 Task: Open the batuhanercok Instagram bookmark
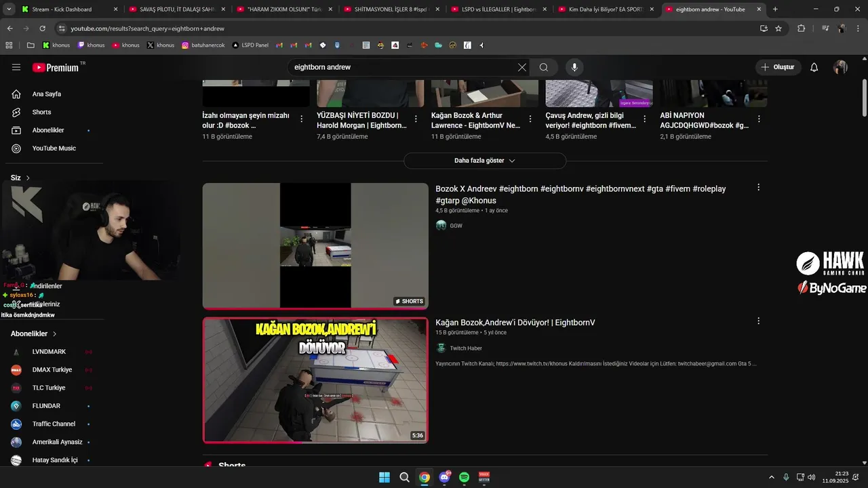point(203,45)
